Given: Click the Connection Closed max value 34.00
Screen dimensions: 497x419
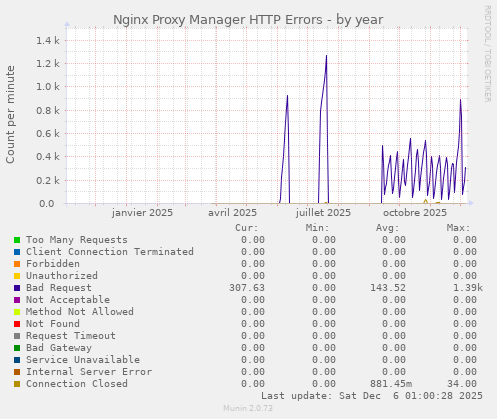Looking at the screenshot, I should pyautogui.click(x=462, y=384).
